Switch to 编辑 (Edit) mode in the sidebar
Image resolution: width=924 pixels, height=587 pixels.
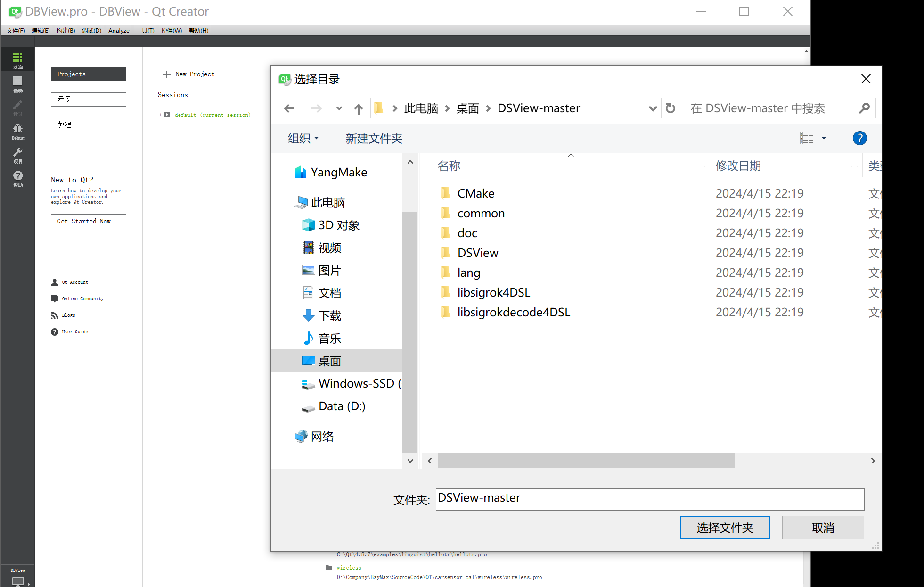pos(17,83)
